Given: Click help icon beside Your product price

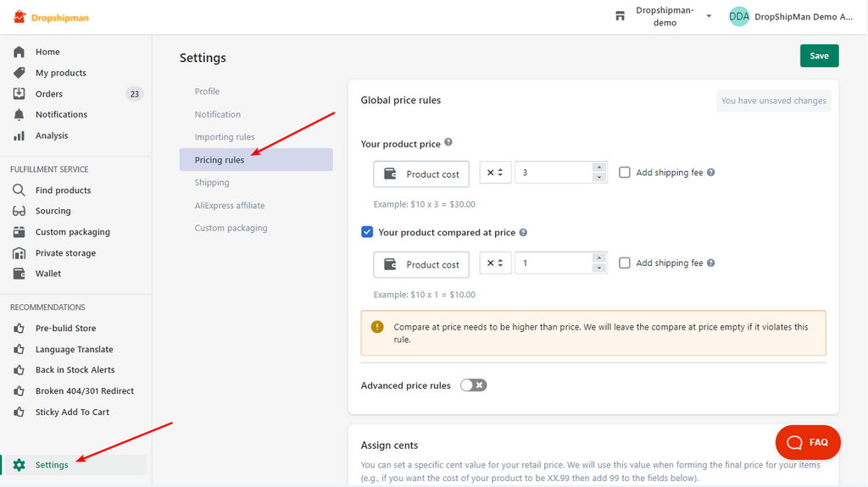Looking at the screenshot, I should [x=448, y=143].
